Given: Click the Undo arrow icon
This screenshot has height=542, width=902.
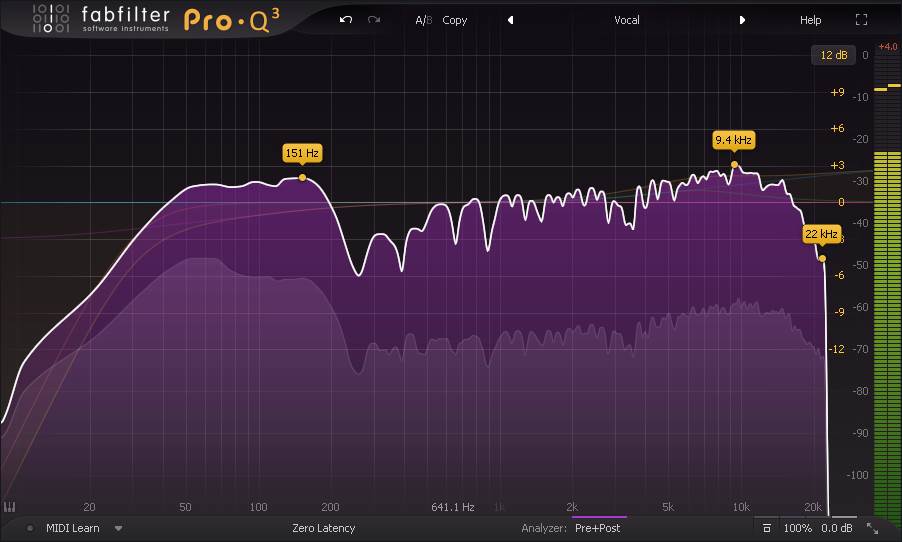Looking at the screenshot, I should (x=346, y=20).
